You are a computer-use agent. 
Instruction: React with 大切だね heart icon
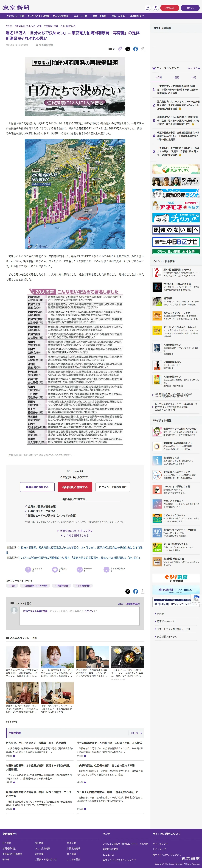55,569
